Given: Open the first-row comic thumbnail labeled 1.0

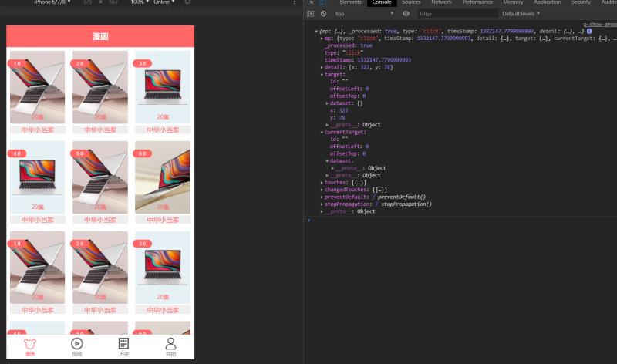Looking at the screenshot, I should click(37, 87).
